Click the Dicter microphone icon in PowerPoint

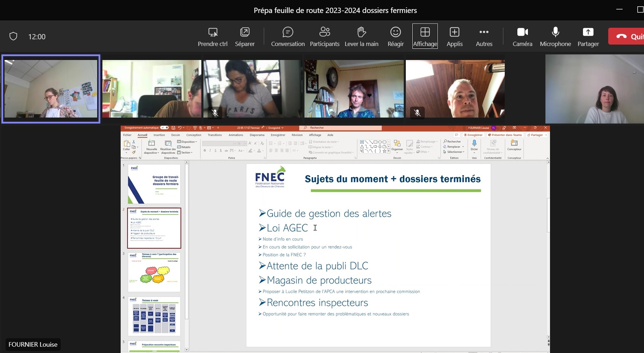[x=474, y=143]
